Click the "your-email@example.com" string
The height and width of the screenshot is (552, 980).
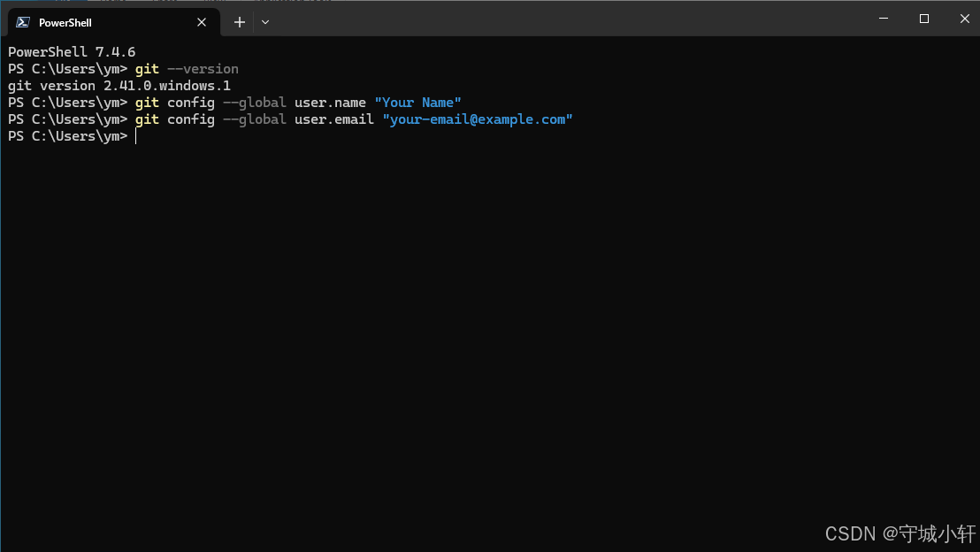478,119
